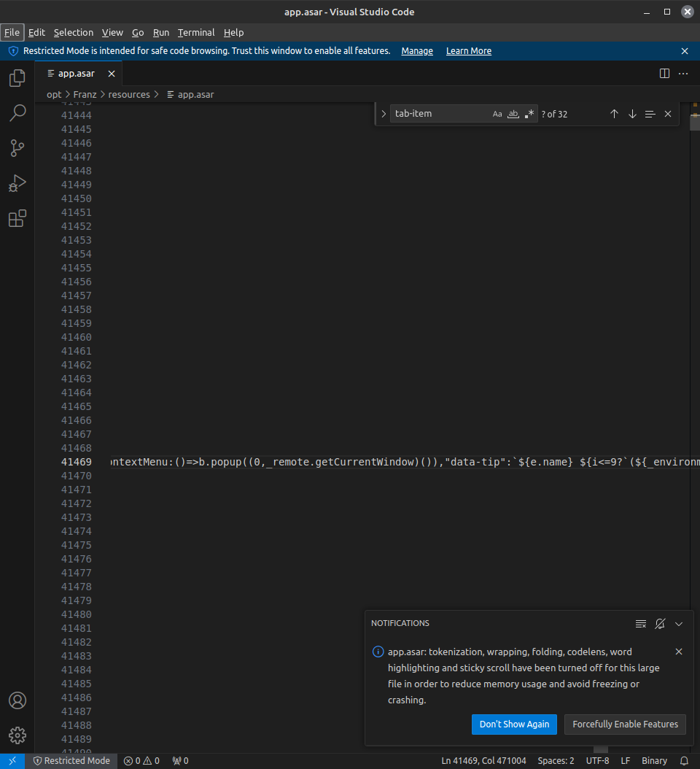The height and width of the screenshot is (769, 700).
Task: Open the Terminal menu
Action: click(x=196, y=32)
